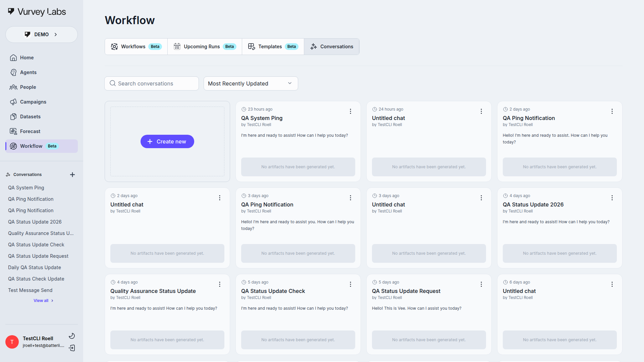
Task: Click the plus icon to start new conversation
Action: click(72, 174)
